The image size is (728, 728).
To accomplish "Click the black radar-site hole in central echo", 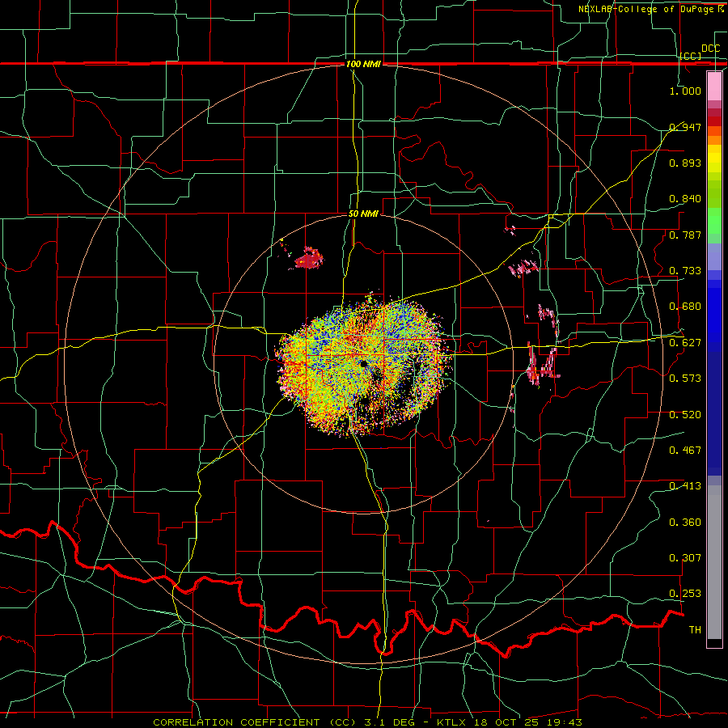I will point(362,364).
